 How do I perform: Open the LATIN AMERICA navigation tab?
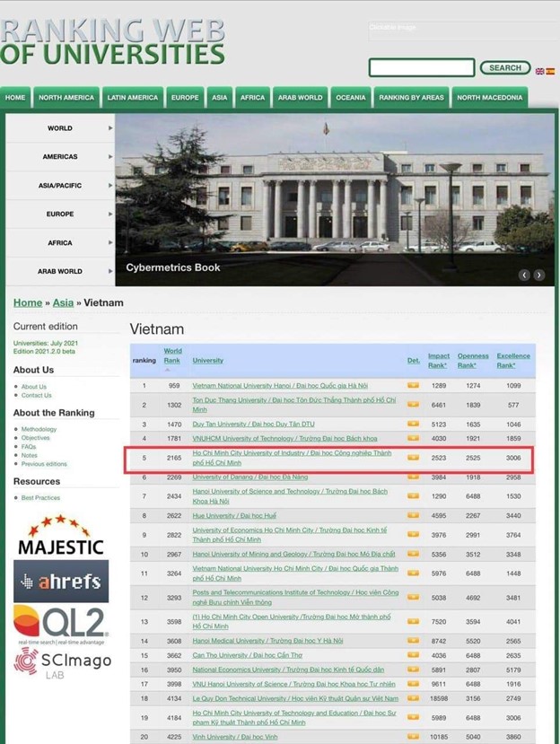coord(133,97)
